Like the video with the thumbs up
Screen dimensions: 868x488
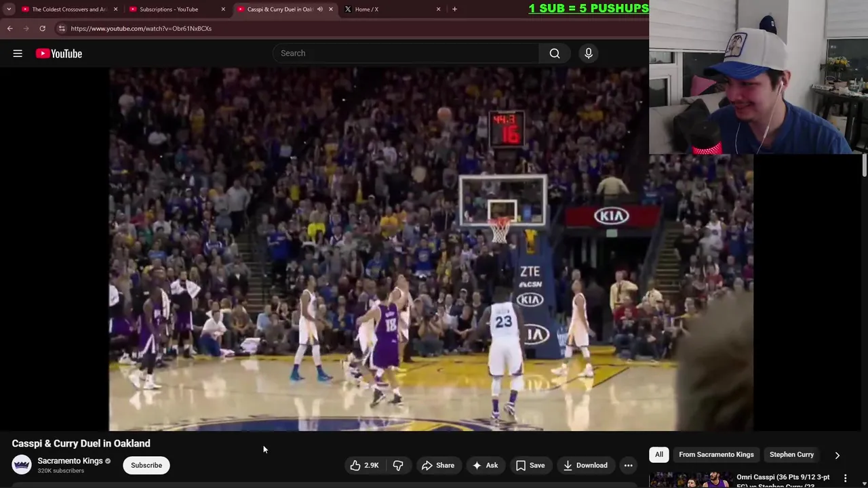pyautogui.click(x=364, y=466)
